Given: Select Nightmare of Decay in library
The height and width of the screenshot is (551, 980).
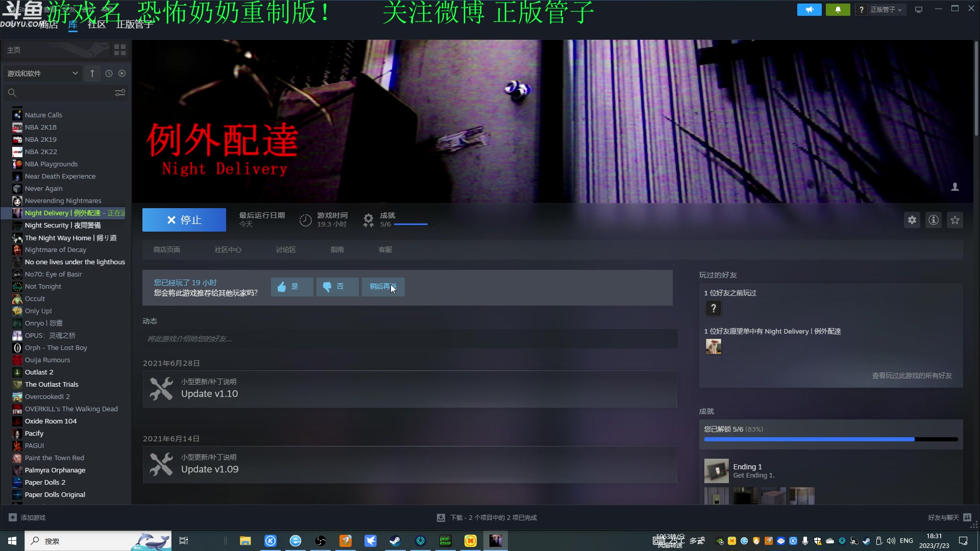Looking at the screenshot, I should (56, 249).
